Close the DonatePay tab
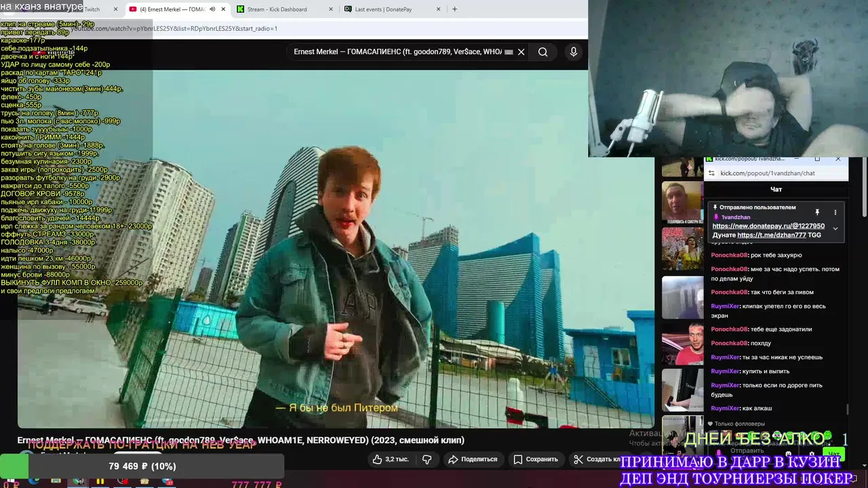The width and height of the screenshot is (868, 488). (438, 9)
